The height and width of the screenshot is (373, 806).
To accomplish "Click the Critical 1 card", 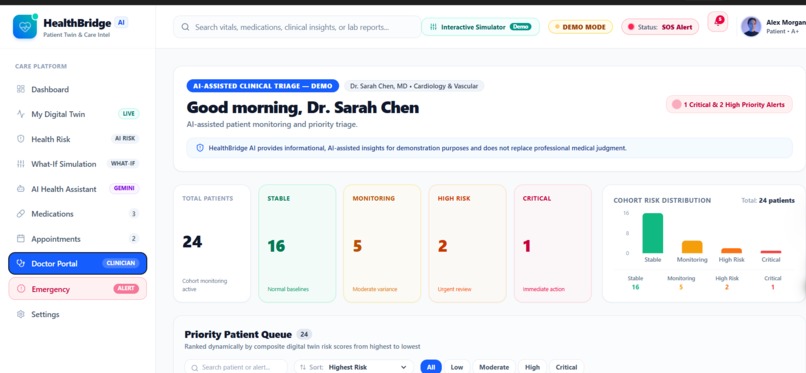I will click(x=553, y=244).
